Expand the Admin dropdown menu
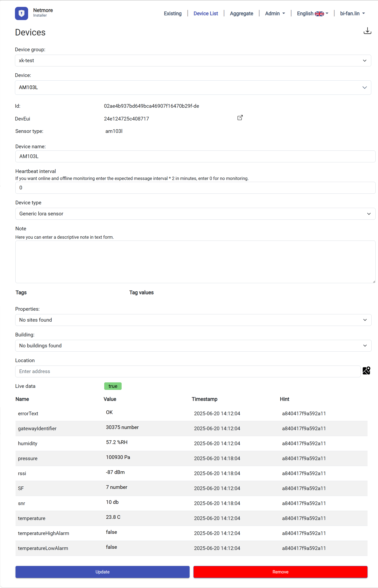Image resolution: width=378 pixels, height=588 pixels. (275, 14)
